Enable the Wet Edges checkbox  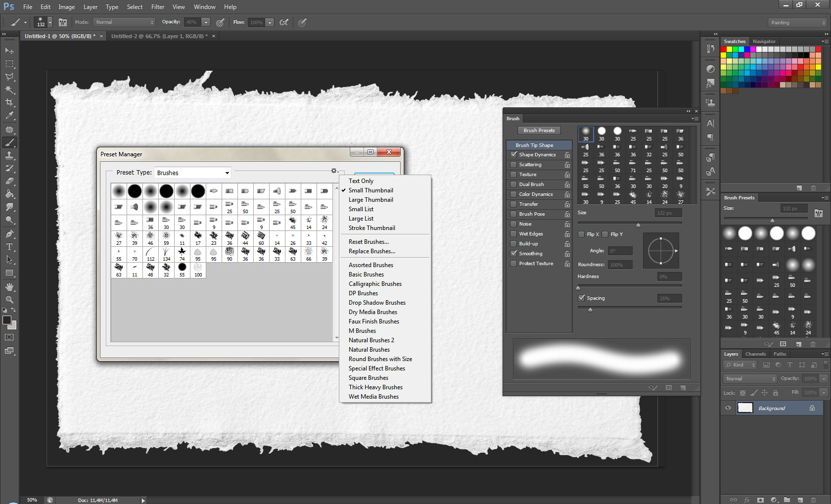tap(514, 234)
